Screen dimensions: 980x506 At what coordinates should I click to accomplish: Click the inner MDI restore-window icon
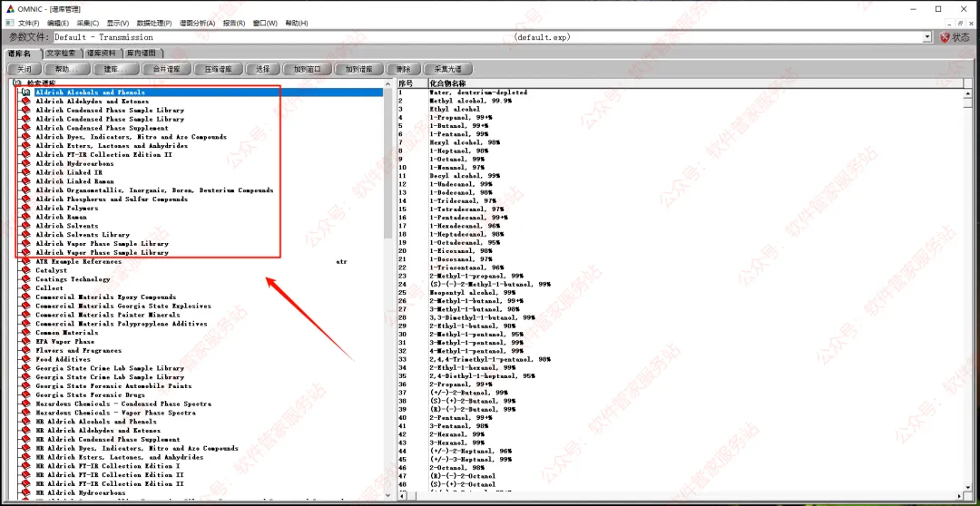point(960,23)
